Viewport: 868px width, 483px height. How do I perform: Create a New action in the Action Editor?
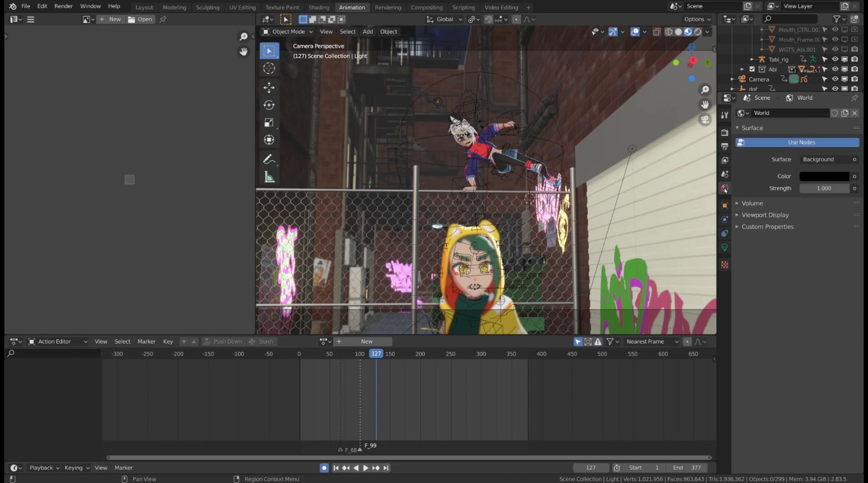363,342
